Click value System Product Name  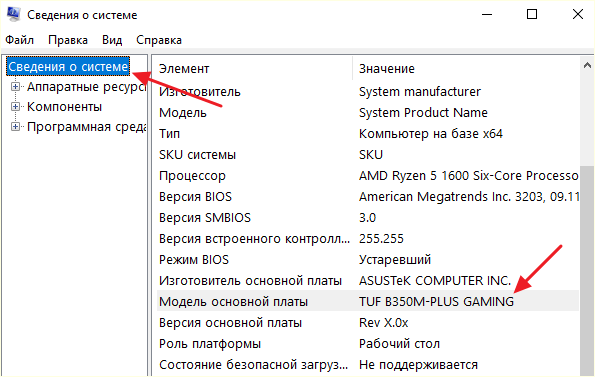pyautogui.click(x=423, y=113)
